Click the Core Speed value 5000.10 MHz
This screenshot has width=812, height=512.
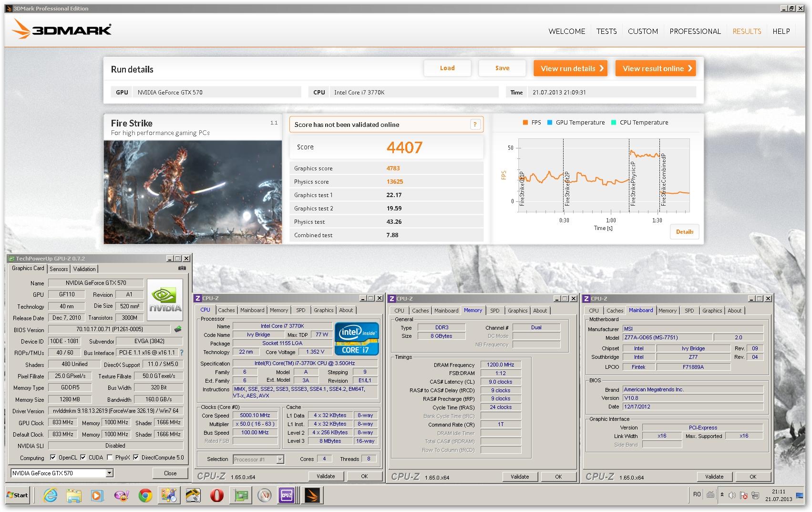pos(255,416)
